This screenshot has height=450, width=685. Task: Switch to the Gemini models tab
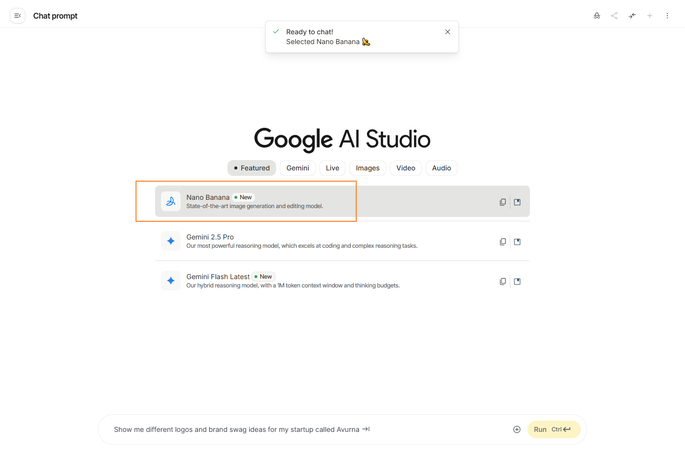point(298,168)
